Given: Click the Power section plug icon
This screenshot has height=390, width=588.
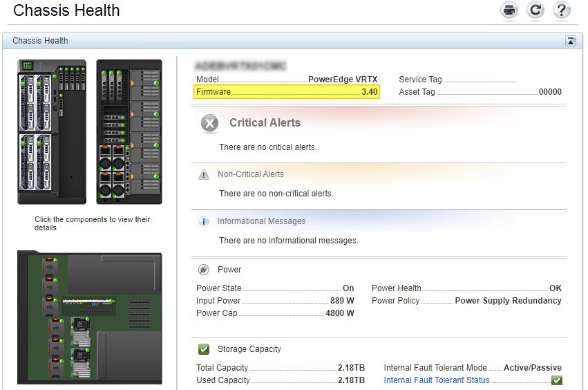Looking at the screenshot, I should point(204,270).
